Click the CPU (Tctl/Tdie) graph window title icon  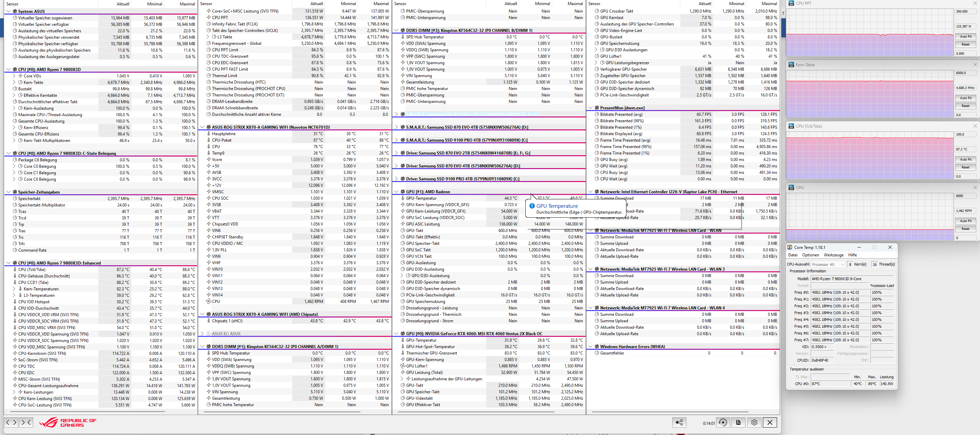791,126
